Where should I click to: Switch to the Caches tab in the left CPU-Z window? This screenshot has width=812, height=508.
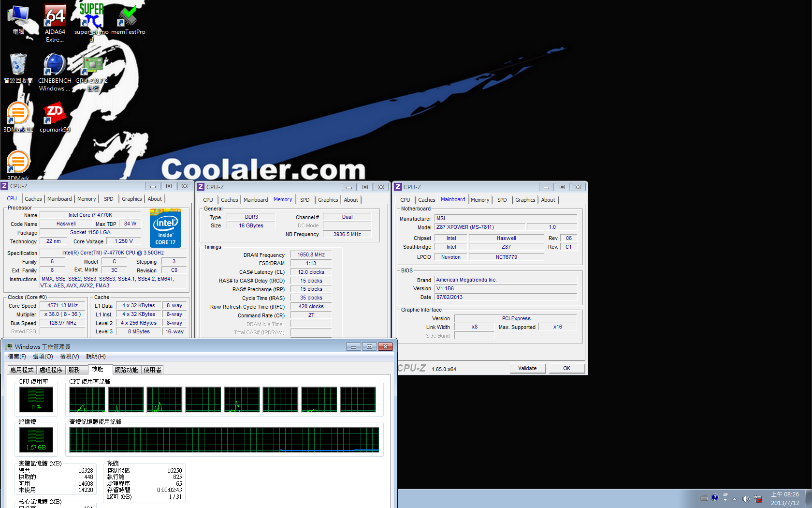click(x=33, y=199)
